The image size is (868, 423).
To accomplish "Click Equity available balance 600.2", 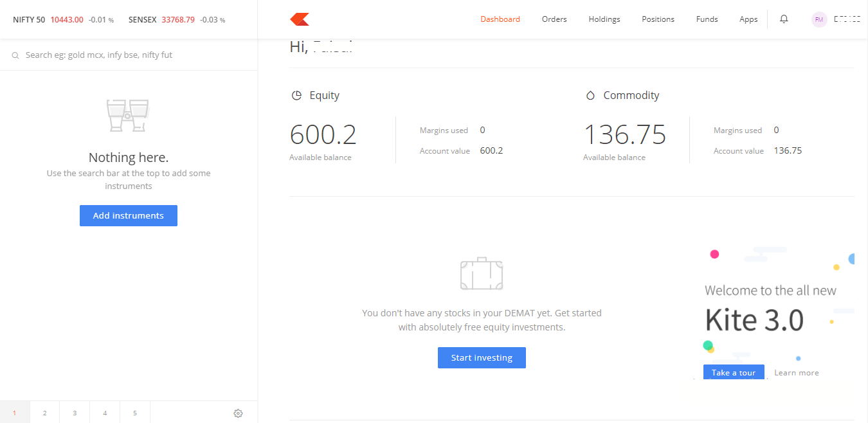I will click(x=323, y=134).
